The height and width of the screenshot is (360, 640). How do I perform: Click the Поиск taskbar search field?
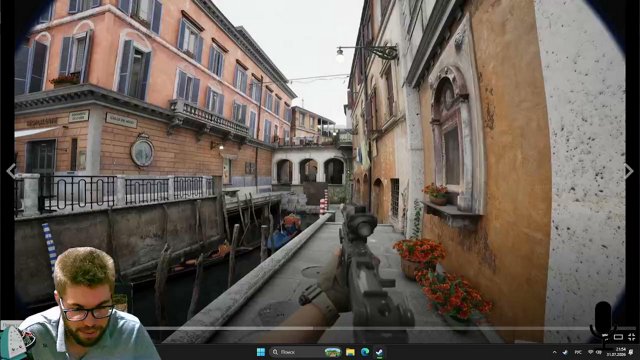[x=305, y=352]
